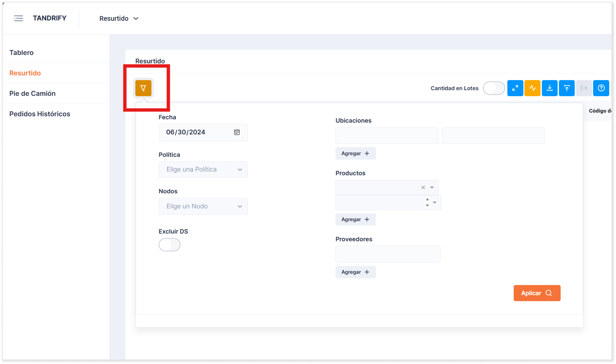This screenshot has height=364, width=616.
Task: Click the orange filter funnel button
Action: [x=143, y=88]
